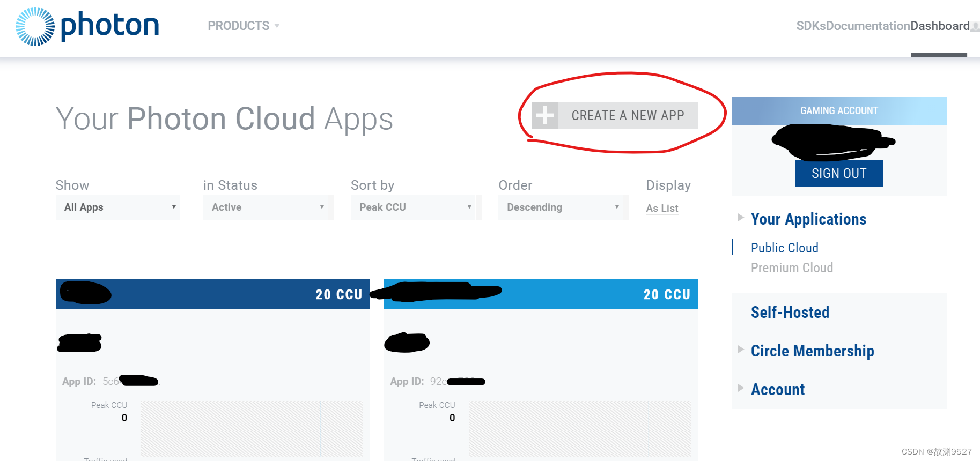Screen dimensions: 980x461
Task: Click the Peak CCU chart of the second app
Action: [580, 429]
